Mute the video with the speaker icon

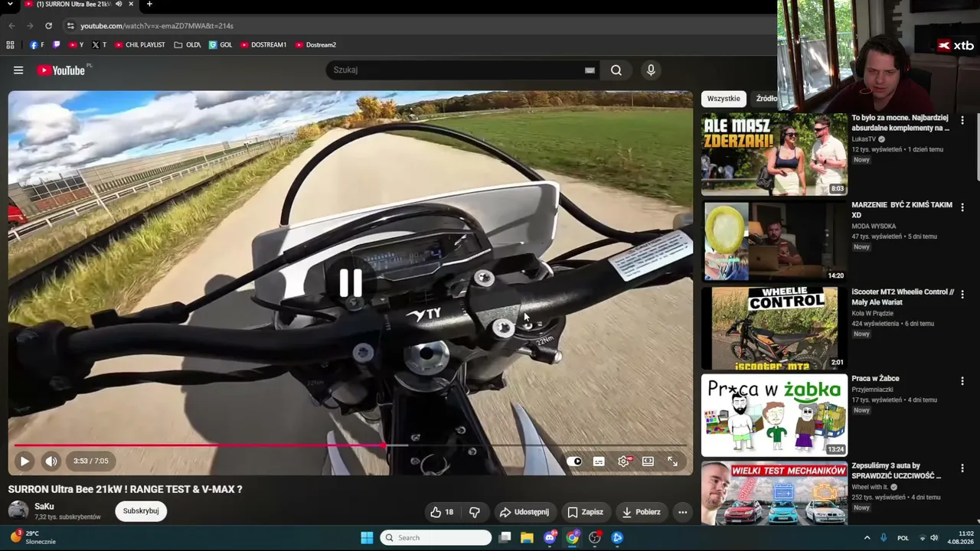coord(51,461)
